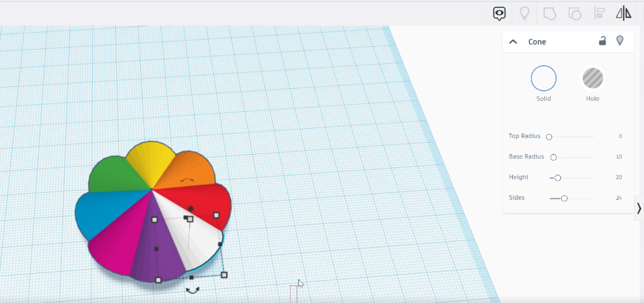Click the Notes eye icon in toolbar
This screenshot has height=303, width=644.
tap(499, 14)
